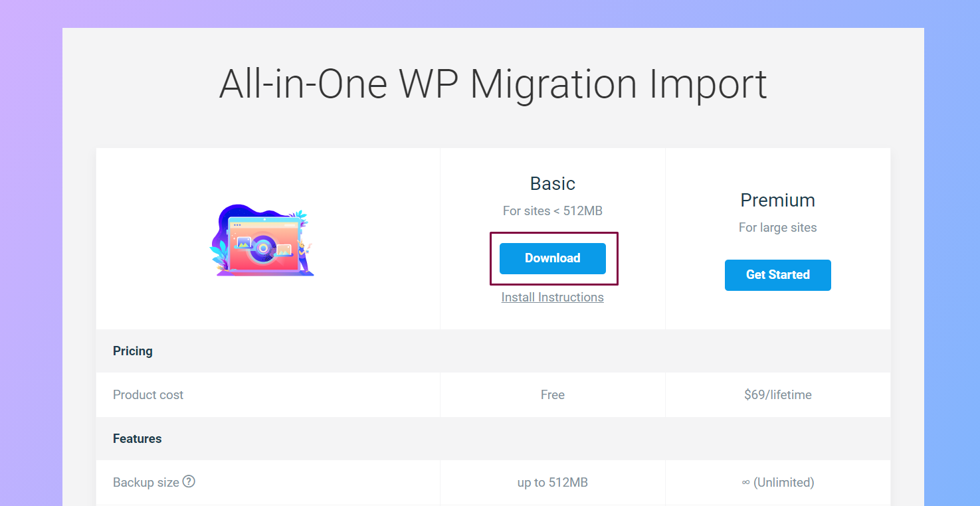
Task: Open the Install Instructions link
Action: pyautogui.click(x=552, y=297)
